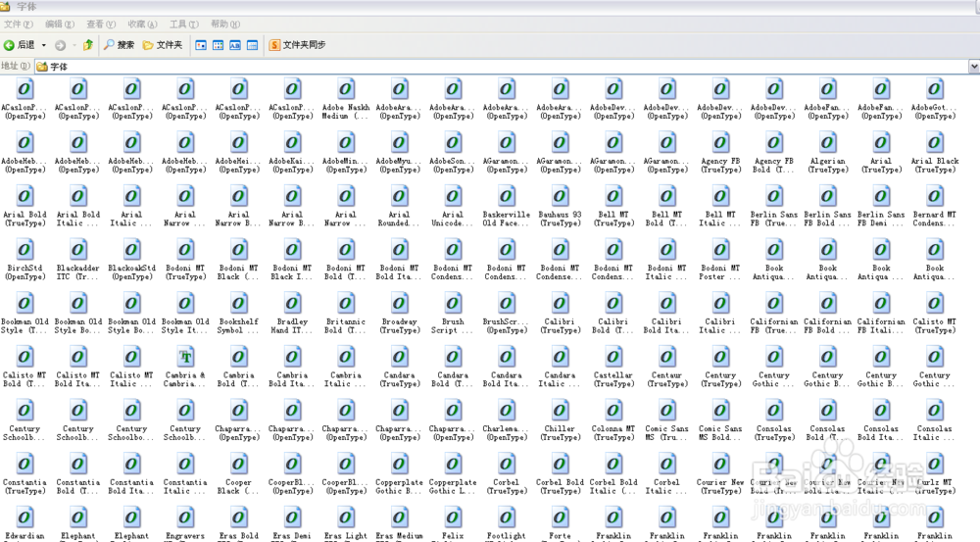Go up one folder level

tap(88, 45)
